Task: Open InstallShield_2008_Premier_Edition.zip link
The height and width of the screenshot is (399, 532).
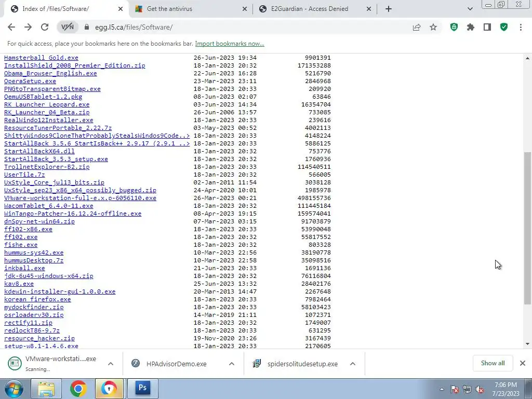Action: click(x=75, y=65)
